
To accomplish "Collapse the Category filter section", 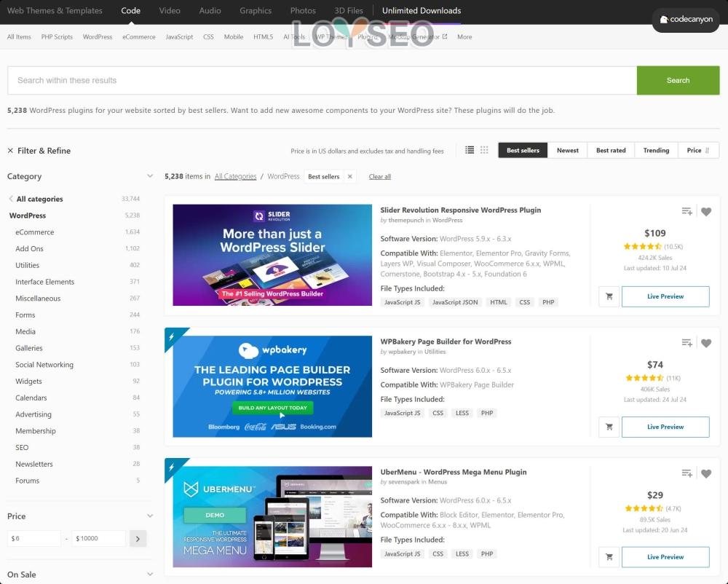I will (x=150, y=176).
